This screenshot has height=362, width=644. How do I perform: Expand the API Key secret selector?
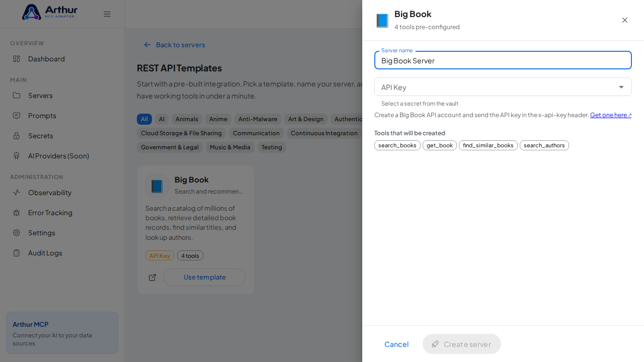(x=503, y=87)
